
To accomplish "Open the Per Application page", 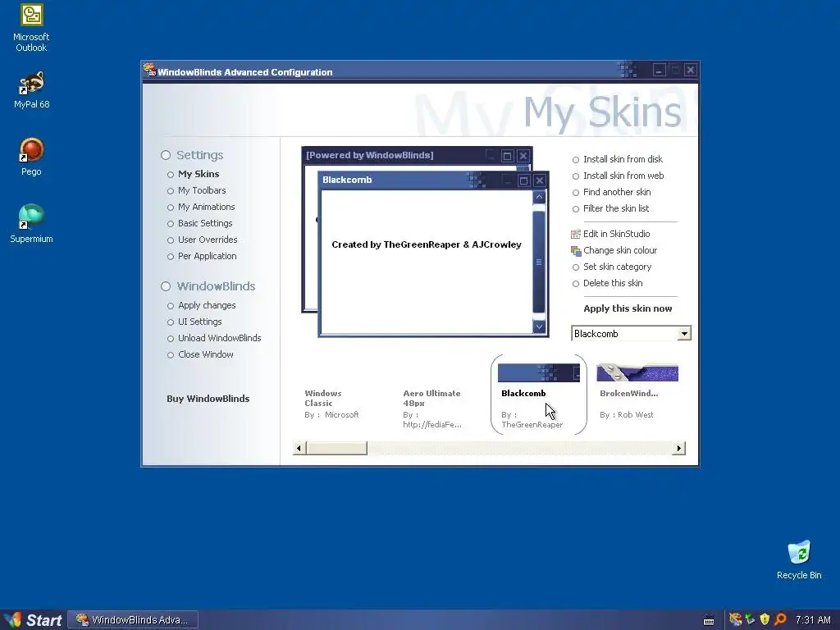I will pyautogui.click(x=207, y=257).
